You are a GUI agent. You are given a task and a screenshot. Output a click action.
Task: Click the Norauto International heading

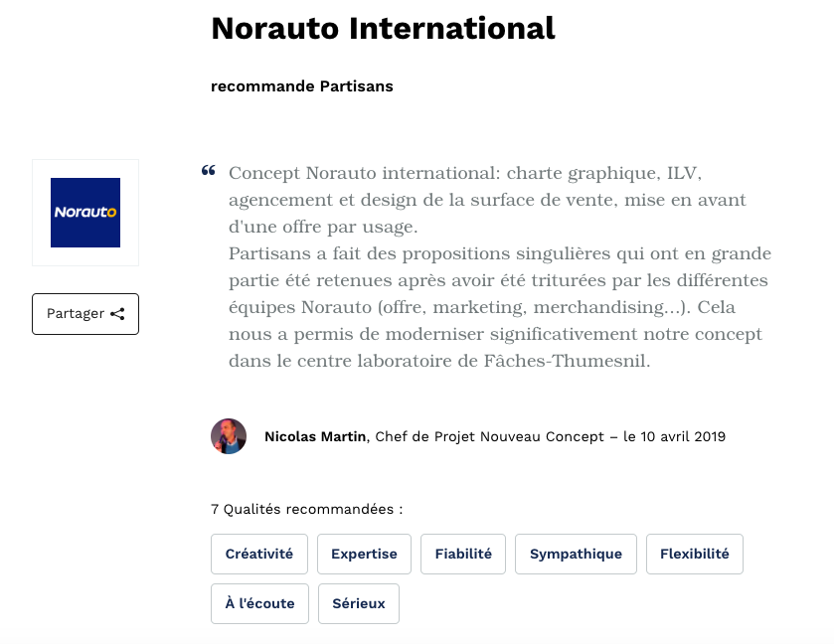point(383,29)
